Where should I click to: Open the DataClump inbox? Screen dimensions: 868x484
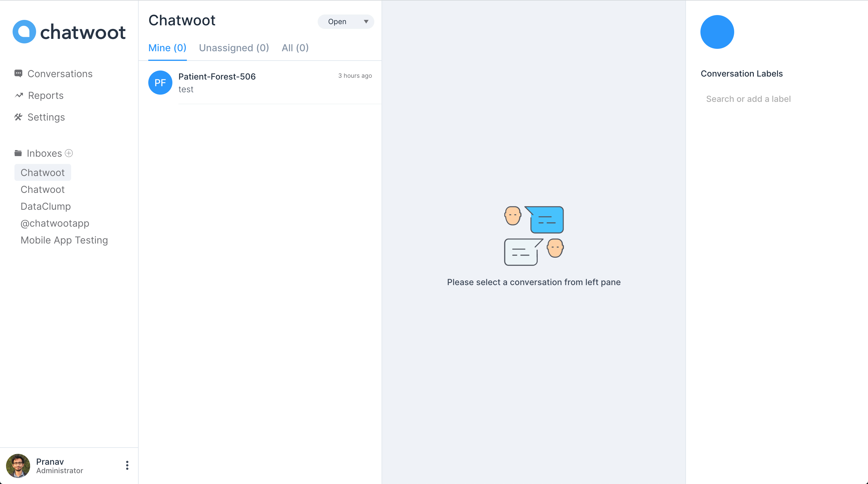coord(46,206)
